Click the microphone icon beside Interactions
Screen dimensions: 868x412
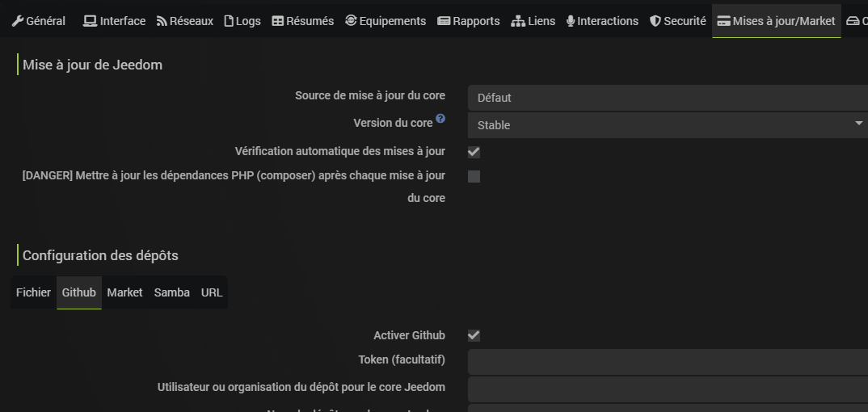coord(571,21)
